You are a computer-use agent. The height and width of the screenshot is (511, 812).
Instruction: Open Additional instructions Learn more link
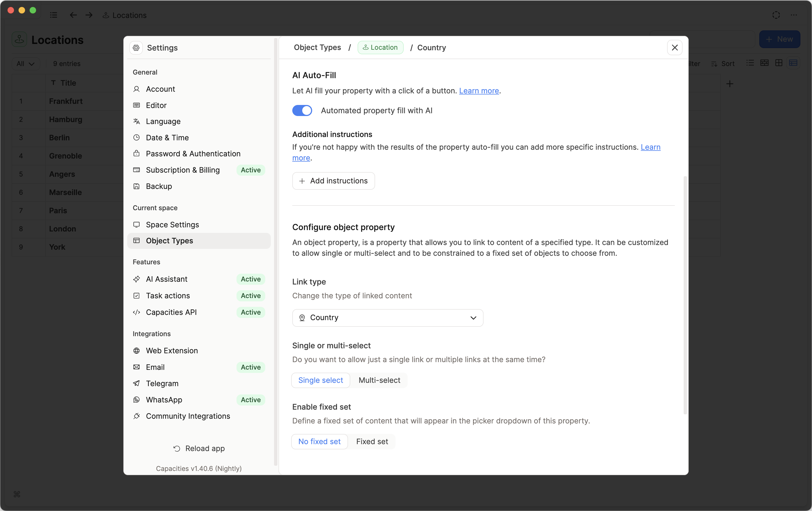pos(650,147)
